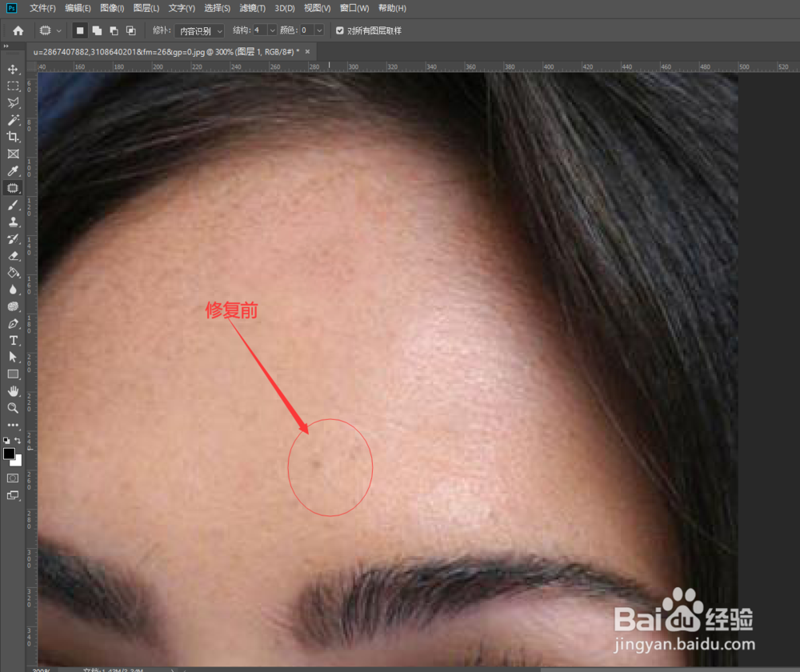Select the Rectangle shape tool
The width and height of the screenshot is (800, 672).
click(x=13, y=374)
